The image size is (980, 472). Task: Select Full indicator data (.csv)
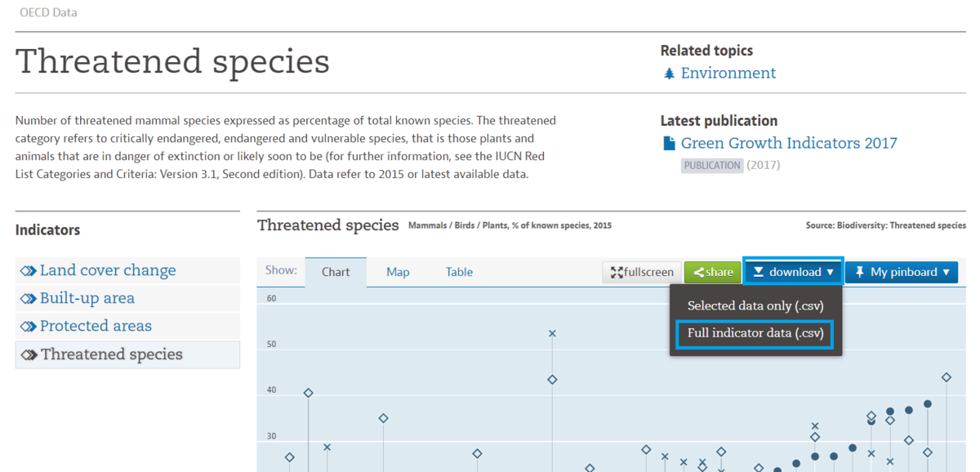(x=755, y=333)
